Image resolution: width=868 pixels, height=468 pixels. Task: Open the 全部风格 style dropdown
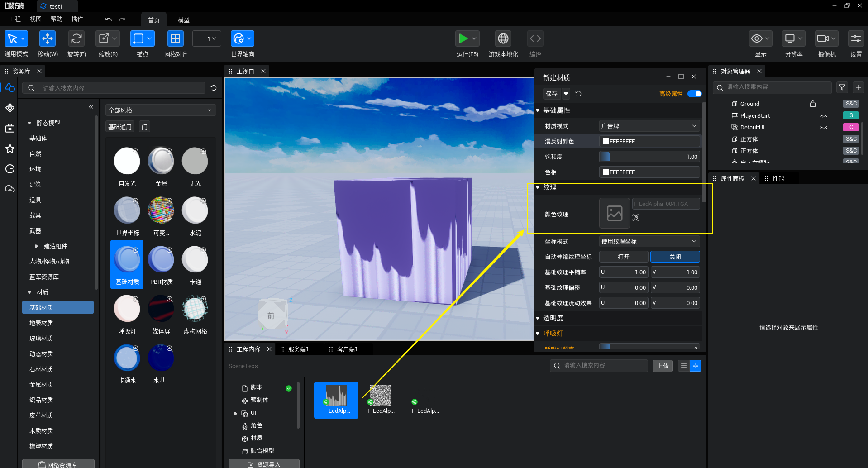[161, 110]
